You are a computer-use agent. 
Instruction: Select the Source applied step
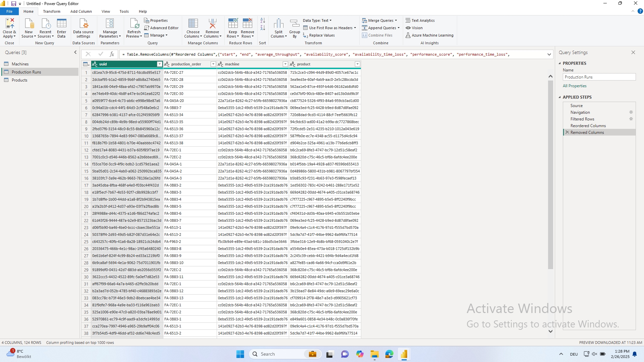pyautogui.click(x=599, y=106)
